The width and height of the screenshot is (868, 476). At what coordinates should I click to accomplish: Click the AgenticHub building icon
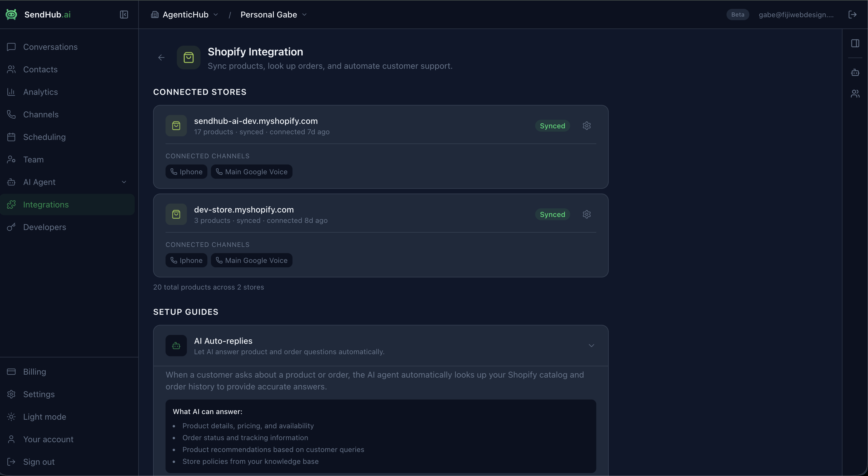pos(155,15)
